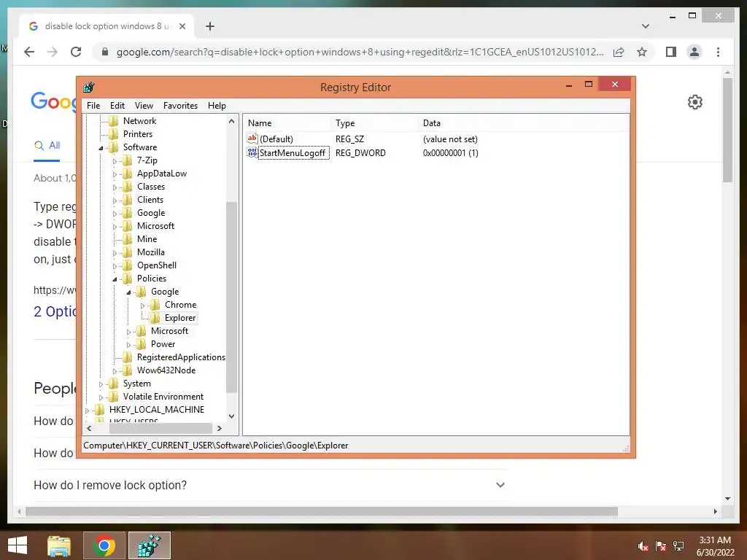Click the tree pane scroll-up arrow
Viewport: 747px width, 560px height.
tap(231, 121)
